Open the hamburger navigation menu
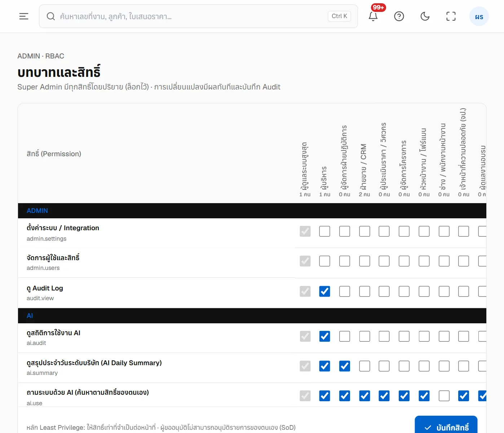The image size is (504, 433). pos(24,16)
